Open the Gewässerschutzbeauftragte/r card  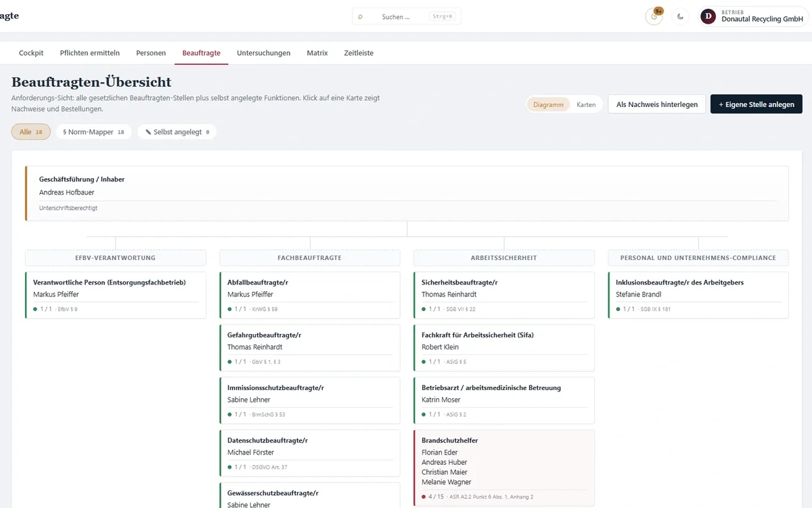[310, 495]
